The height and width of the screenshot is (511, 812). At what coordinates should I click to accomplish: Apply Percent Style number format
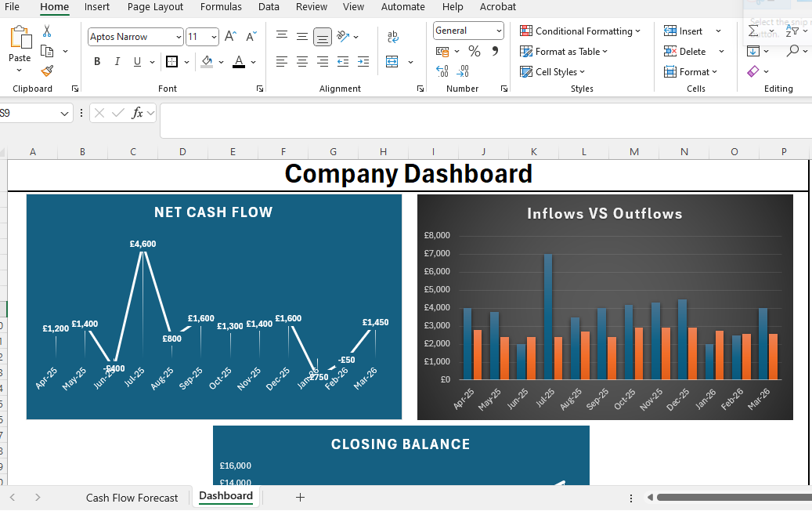click(x=475, y=51)
